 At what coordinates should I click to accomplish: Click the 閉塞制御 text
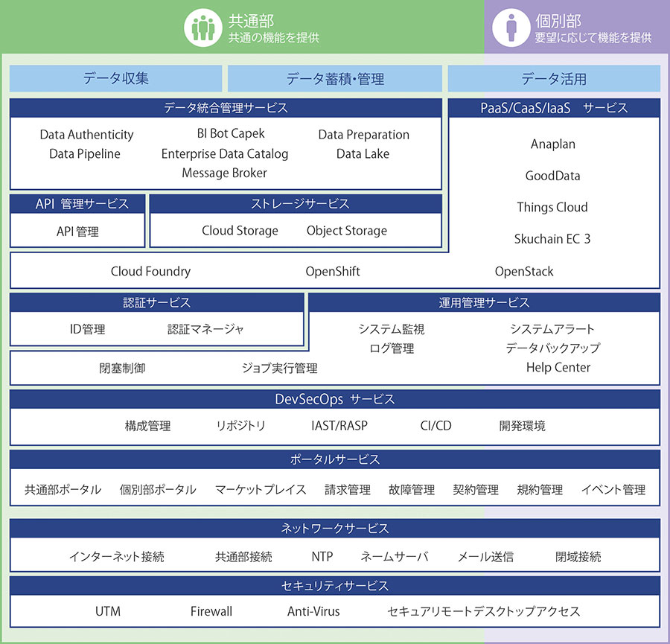[x=122, y=369]
